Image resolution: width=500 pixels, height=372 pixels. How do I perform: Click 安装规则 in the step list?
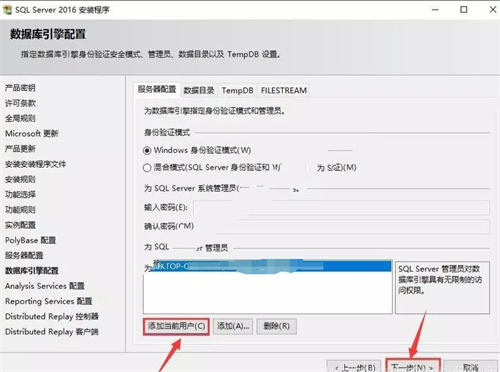[20, 180]
